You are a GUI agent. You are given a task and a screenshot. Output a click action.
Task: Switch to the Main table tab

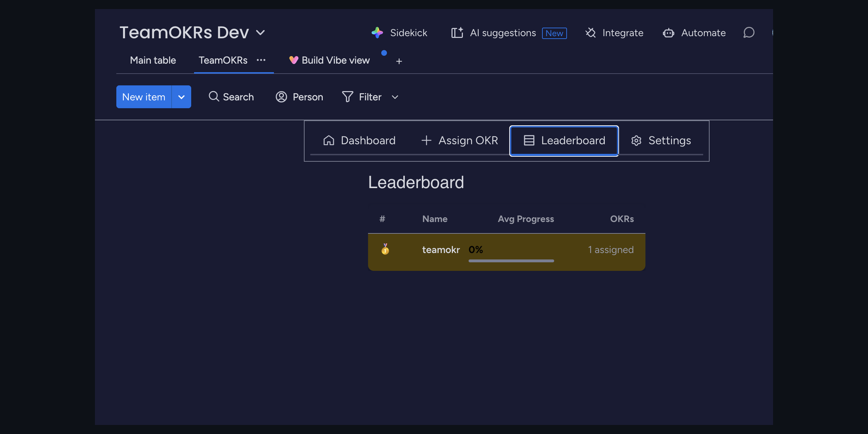(153, 60)
